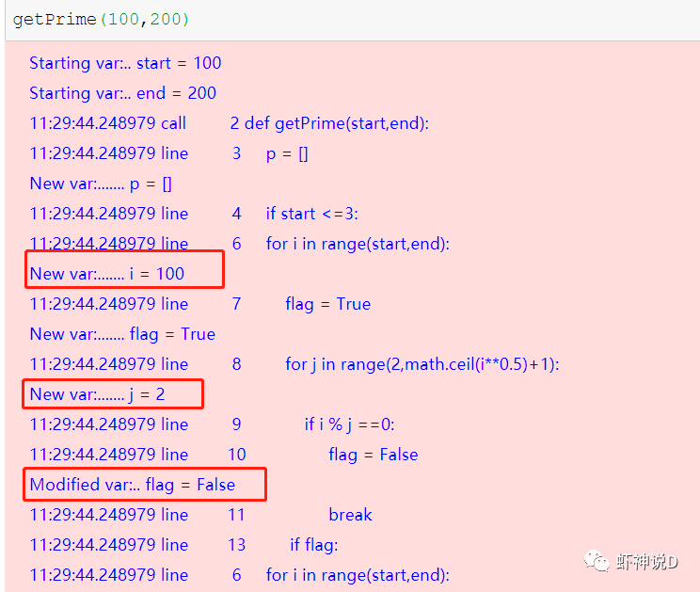Select the 'Modified var:.. flag = False' line
The image size is (700, 592).
(x=133, y=485)
